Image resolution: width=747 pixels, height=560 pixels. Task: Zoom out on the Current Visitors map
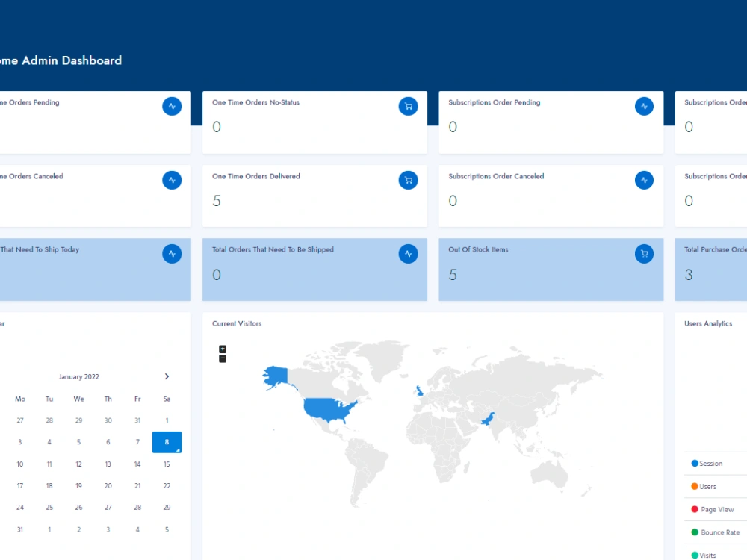[223, 358]
